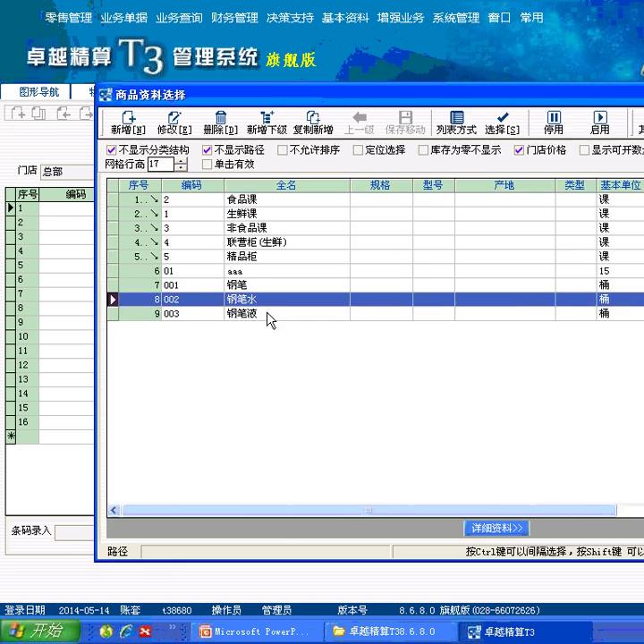The height and width of the screenshot is (644, 644).
Task: Click the 条码录入 input field
Action: pos(75,533)
